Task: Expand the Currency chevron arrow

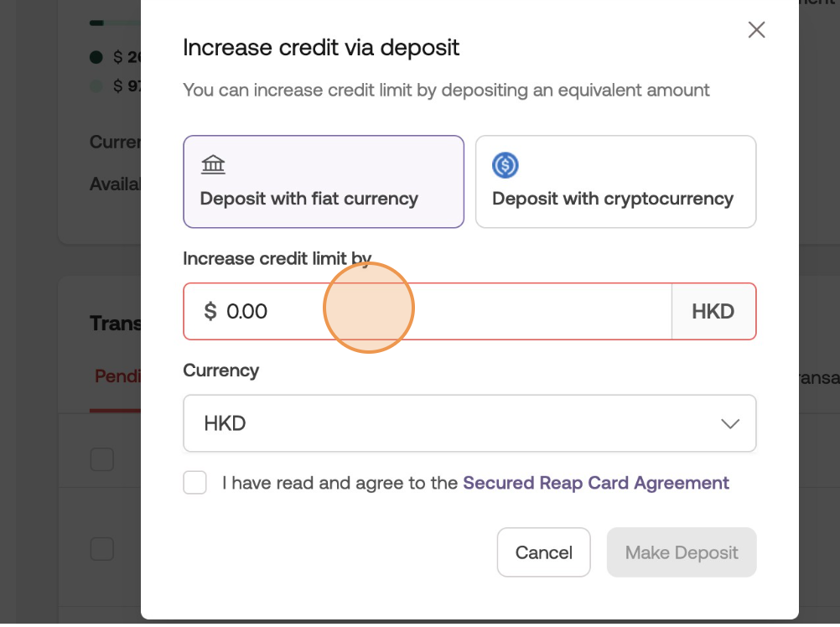Action: (729, 424)
